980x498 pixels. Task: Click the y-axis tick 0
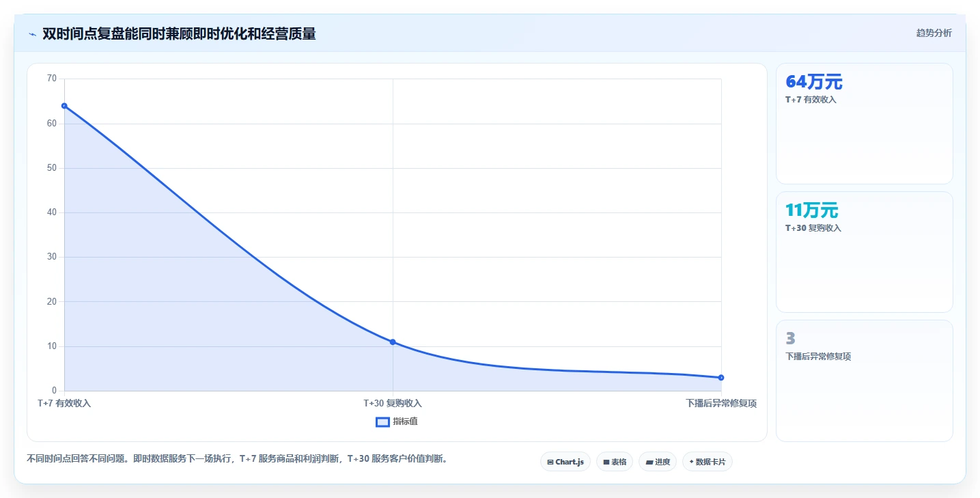tap(55, 391)
